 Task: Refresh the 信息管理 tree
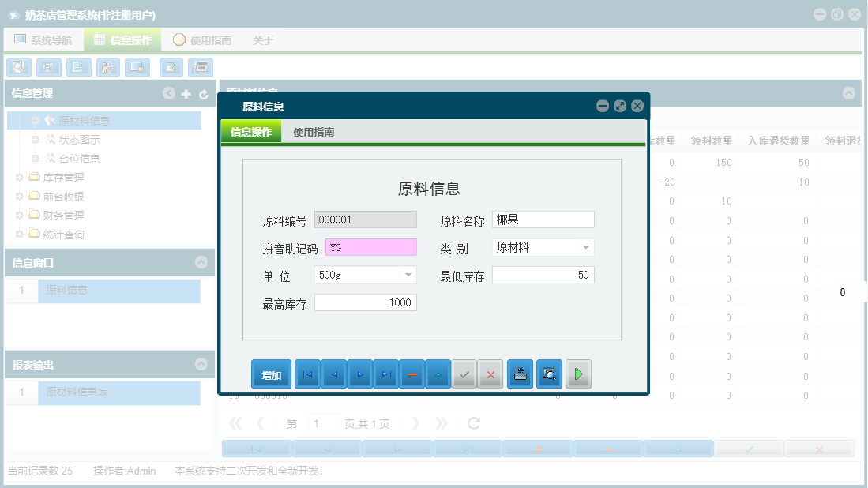tap(204, 94)
